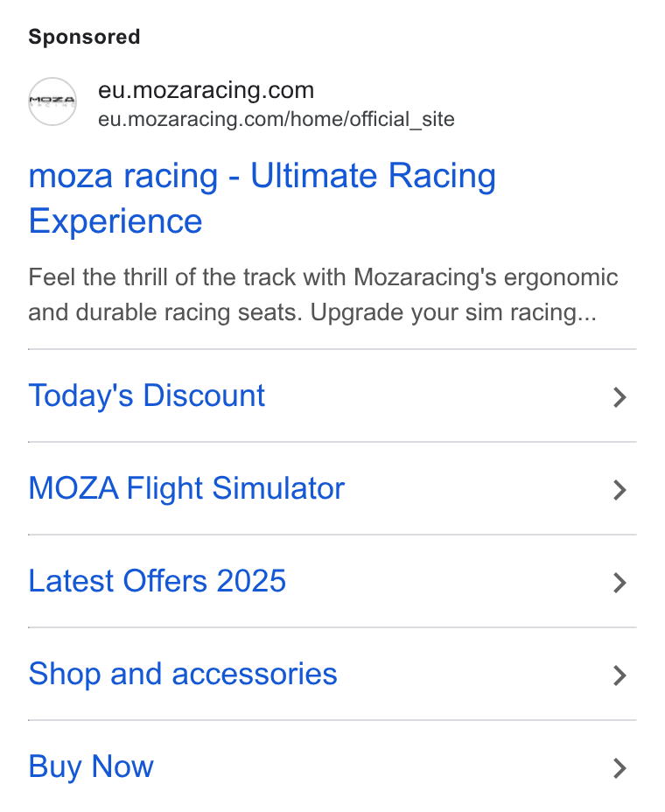Open the chevron beside Today's Discount
665x812 pixels.
pyautogui.click(x=620, y=397)
